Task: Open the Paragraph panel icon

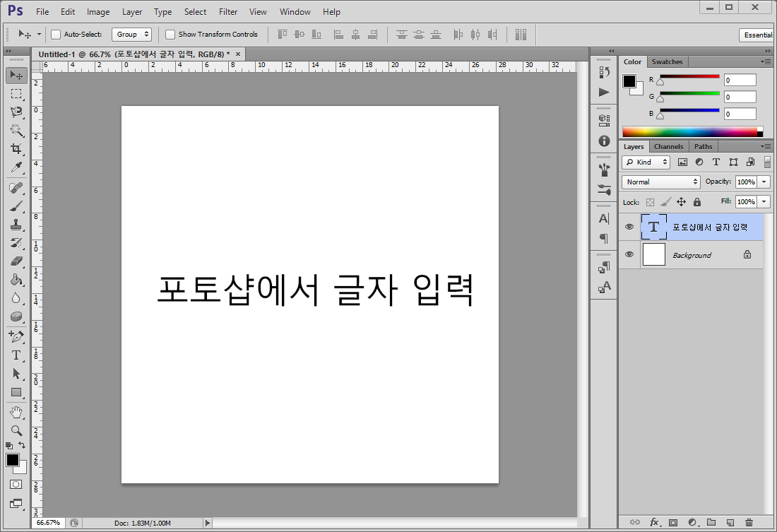Action: click(x=604, y=239)
